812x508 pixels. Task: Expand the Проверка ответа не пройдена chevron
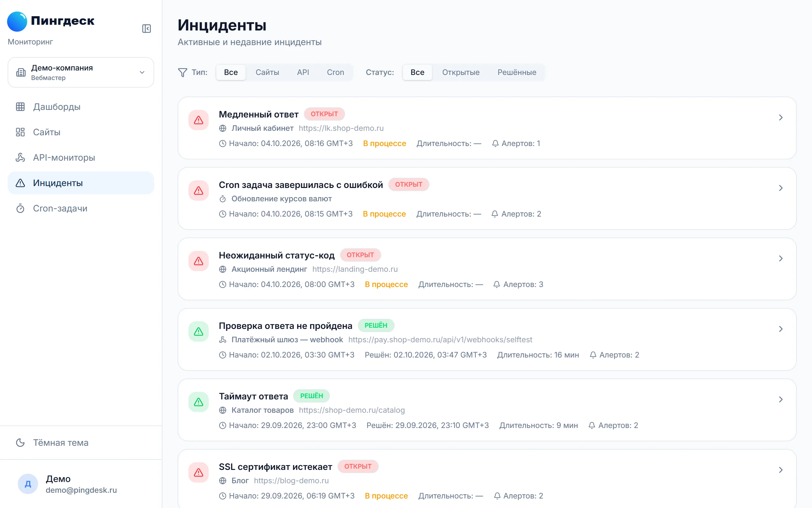[x=781, y=329]
